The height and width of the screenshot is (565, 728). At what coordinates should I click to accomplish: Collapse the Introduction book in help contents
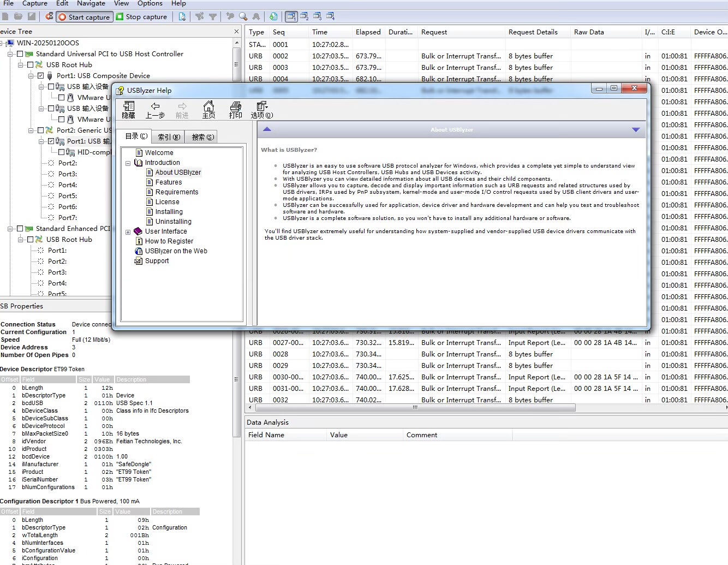[128, 163]
